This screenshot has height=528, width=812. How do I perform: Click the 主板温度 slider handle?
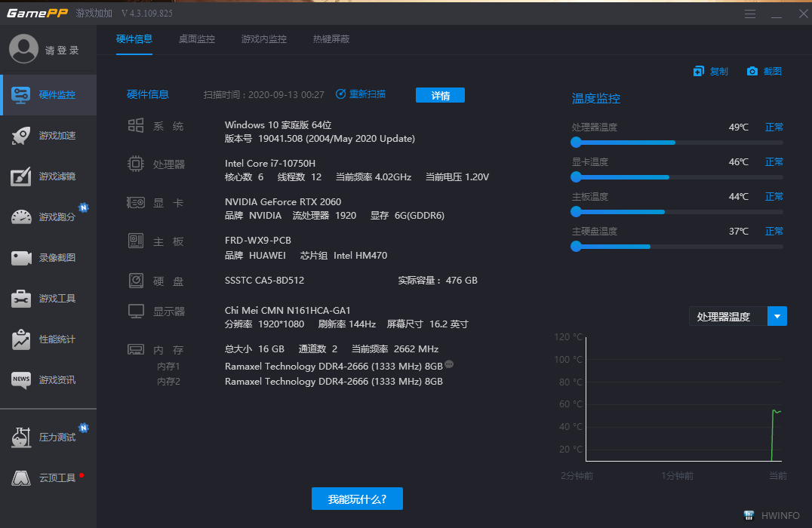coord(576,212)
